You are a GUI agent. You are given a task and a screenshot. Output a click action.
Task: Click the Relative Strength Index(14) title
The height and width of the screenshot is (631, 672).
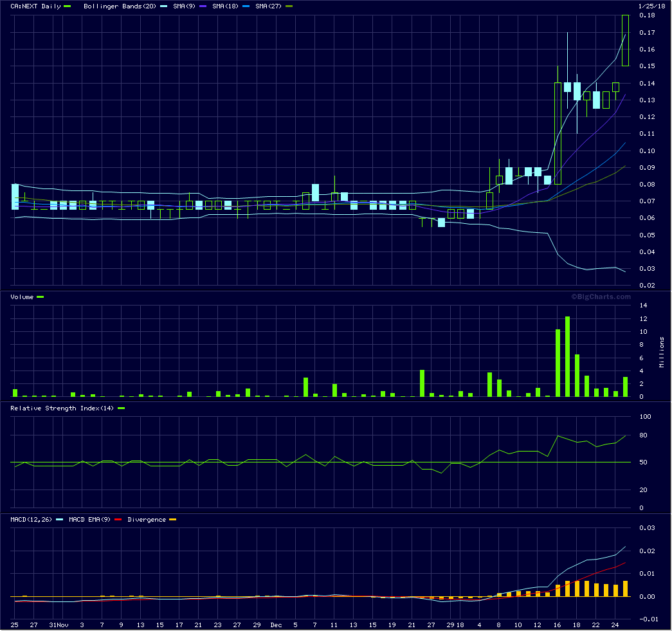(63, 408)
